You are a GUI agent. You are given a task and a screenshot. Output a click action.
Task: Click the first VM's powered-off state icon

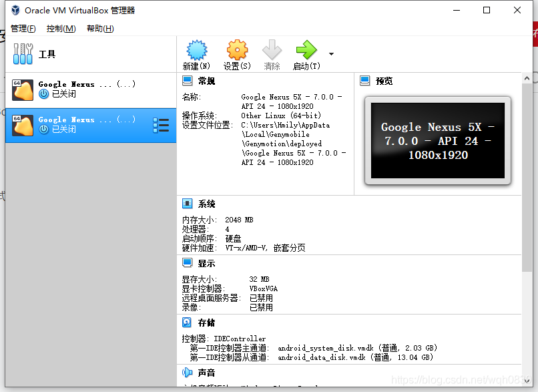coord(43,94)
